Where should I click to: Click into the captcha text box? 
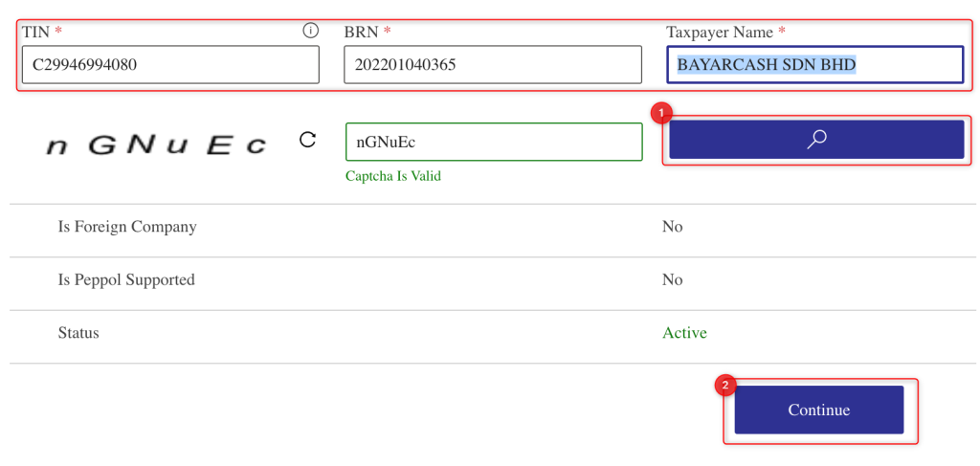click(x=494, y=142)
